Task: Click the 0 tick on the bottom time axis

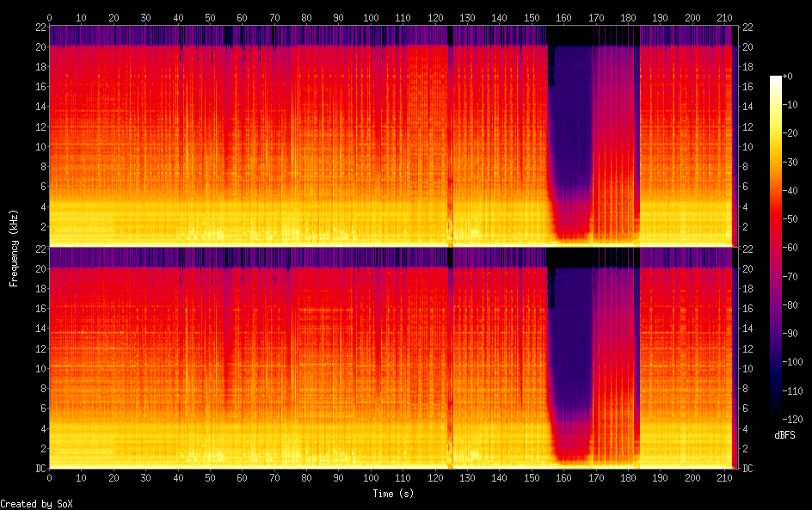Action: (x=49, y=477)
